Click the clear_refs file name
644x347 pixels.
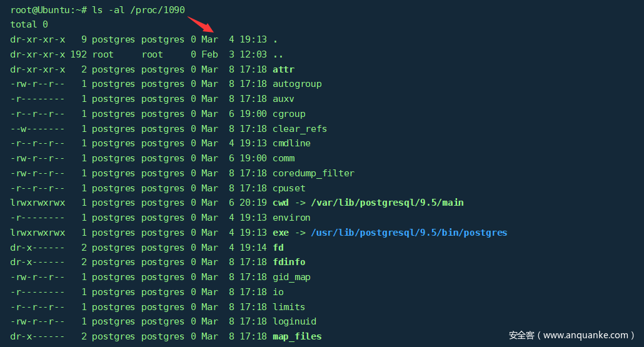[299, 129]
